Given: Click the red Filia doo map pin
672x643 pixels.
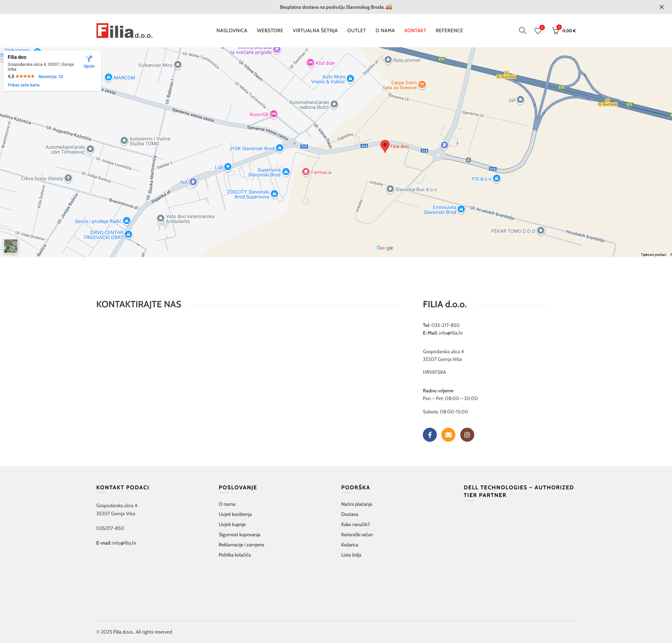Looking at the screenshot, I should click(385, 145).
